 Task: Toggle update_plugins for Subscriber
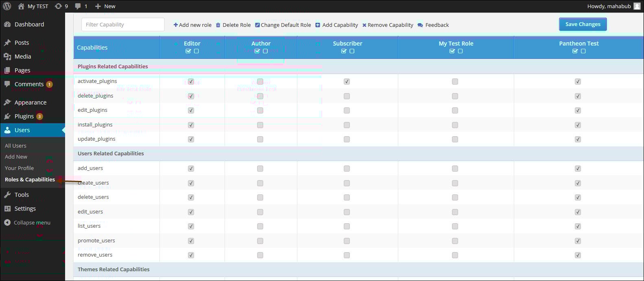click(x=347, y=139)
